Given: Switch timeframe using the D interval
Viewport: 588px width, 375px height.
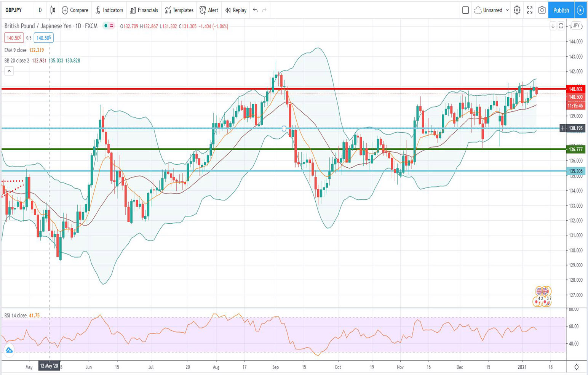Looking at the screenshot, I should point(40,10).
